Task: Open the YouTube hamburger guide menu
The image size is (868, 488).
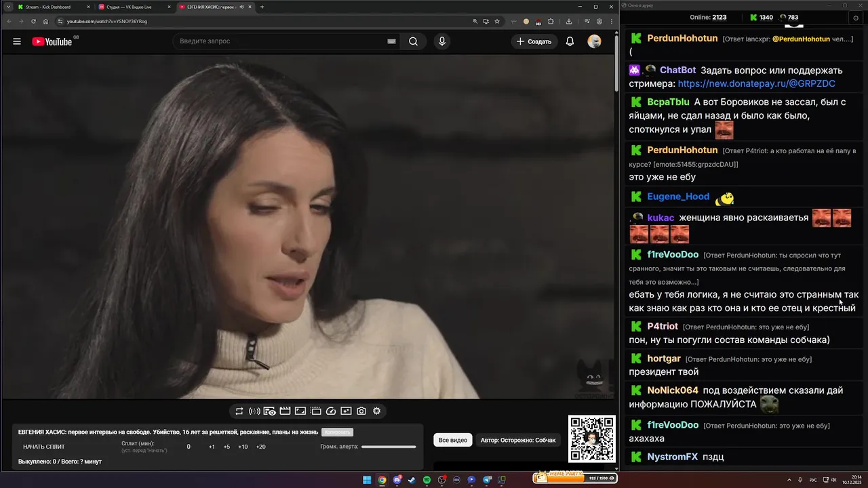Action: tap(17, 41)
